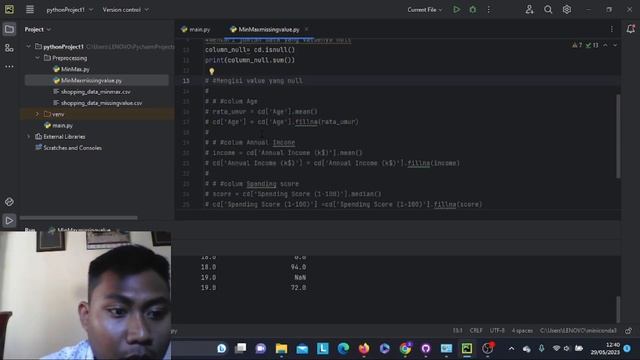Click the Project panel horizontal scrollbar
This screenshot has width=640, height=360.
(78, 218)
